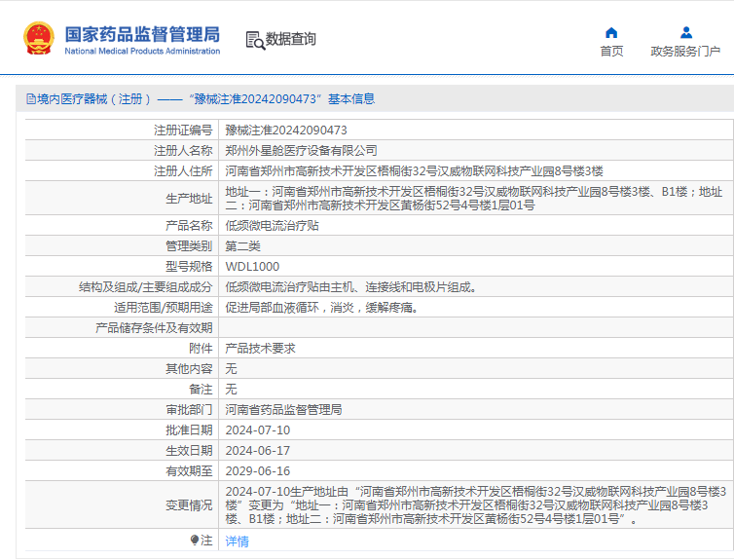Select product name 低频微电流治疗贴
734x560 pixels.
tap(272, 226)
